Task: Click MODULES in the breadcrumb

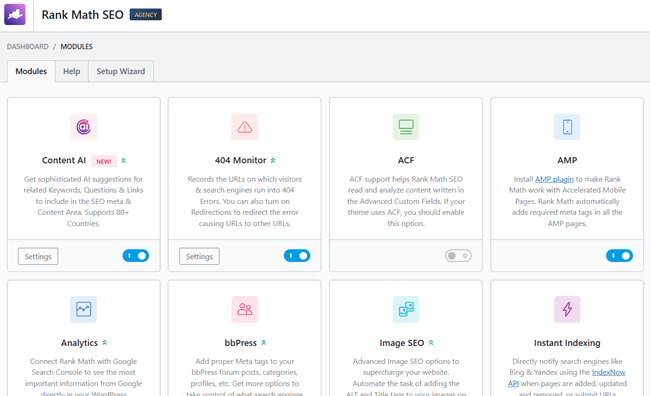Action: [x=77, y=46]
